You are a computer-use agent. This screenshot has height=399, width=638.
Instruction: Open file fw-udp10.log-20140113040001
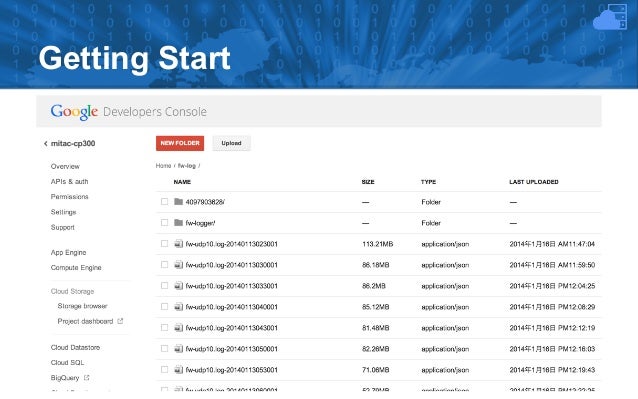tap(232, 307)
